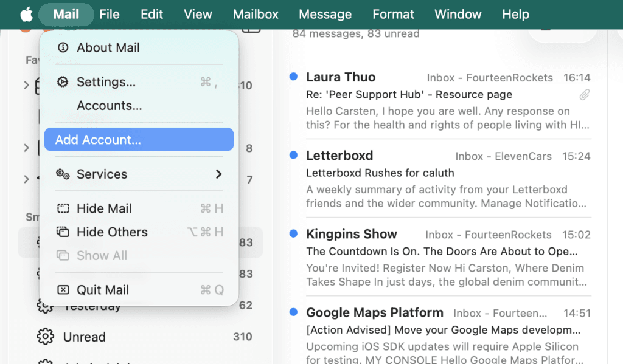Select the Unread smart mailbox
The width and height of the screenshot is (623, 364).
point(141,337)
